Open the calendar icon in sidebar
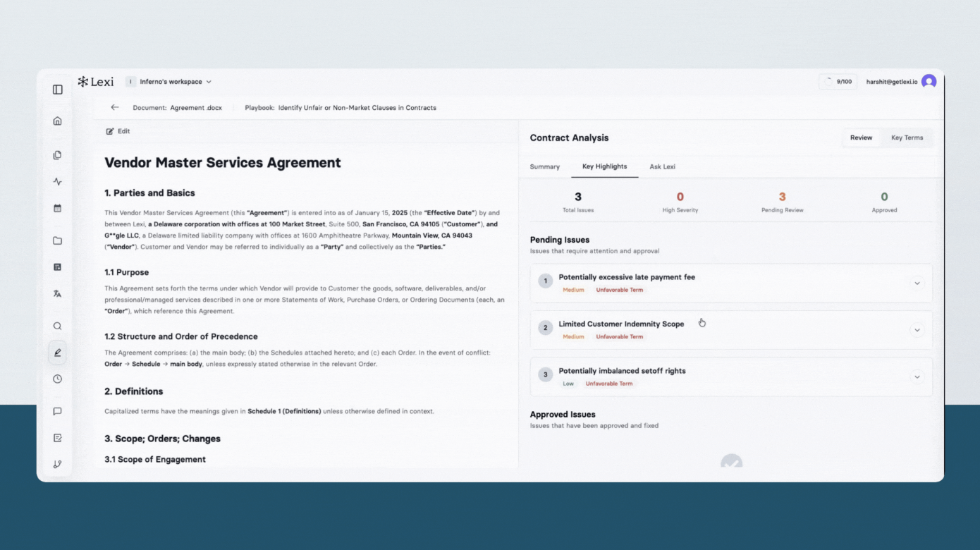 tap(58, 209)
